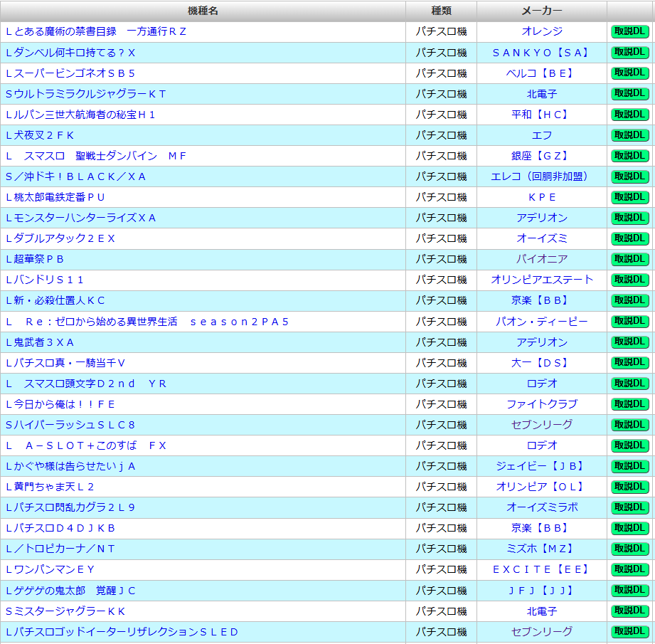This screenshot has height=644, width=655.
Task: Download manual for Ｌダブルアタック２ＥＸ
Action: coord(630,238)
